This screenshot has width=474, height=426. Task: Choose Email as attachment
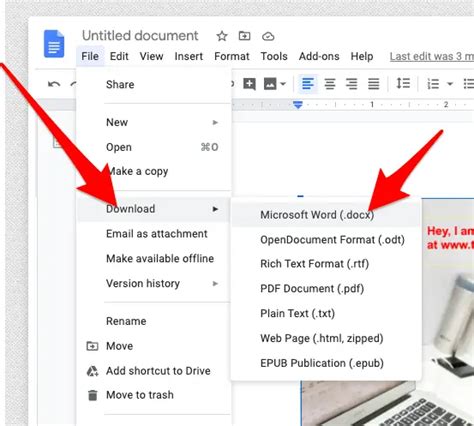pos(153,234)
